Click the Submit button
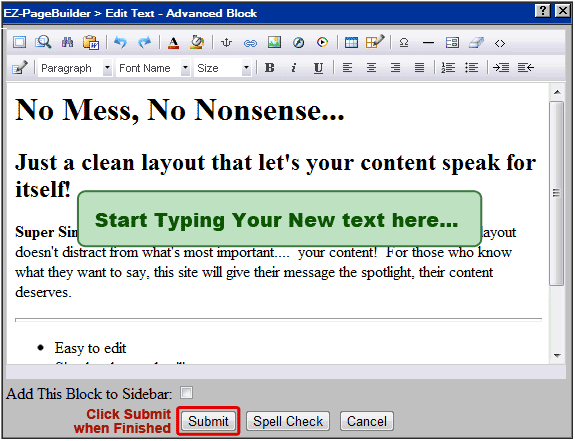 (208, 421)
